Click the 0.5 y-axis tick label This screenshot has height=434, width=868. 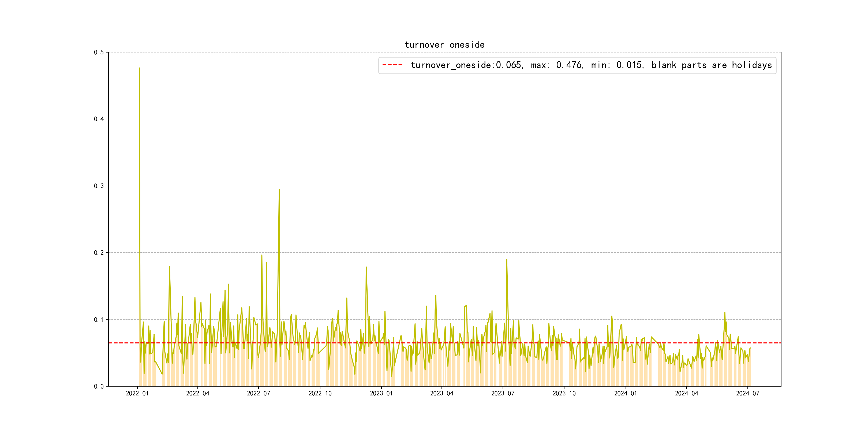coord(99,52)
